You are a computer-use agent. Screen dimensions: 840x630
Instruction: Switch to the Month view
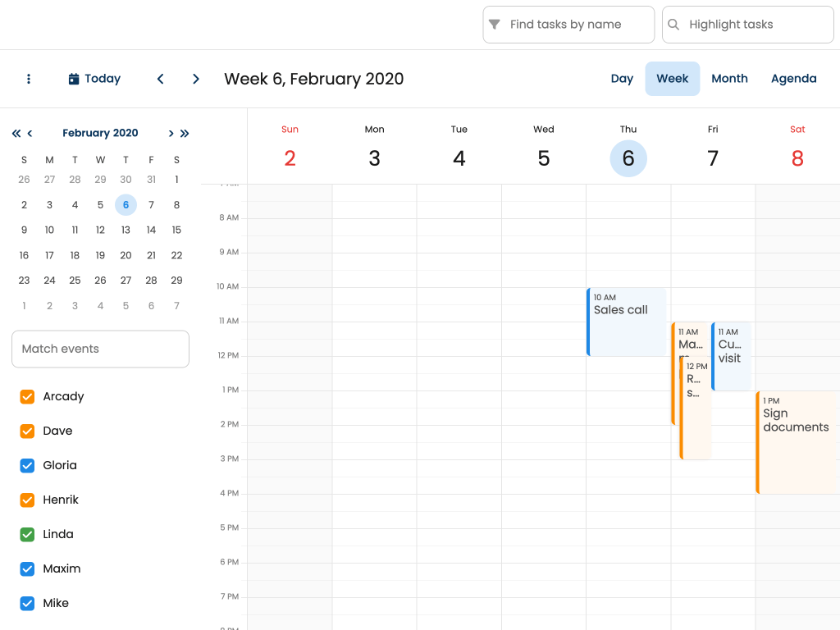(729, 79)
